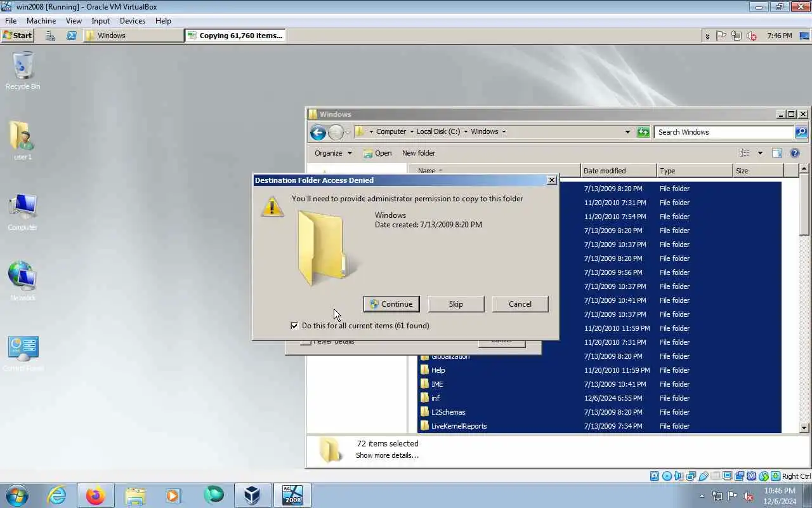Image resolution: width=812 pixels, height=508 pixels.
Task: Open the VirtualBox View menu
Action: click(x=74, y=21)
